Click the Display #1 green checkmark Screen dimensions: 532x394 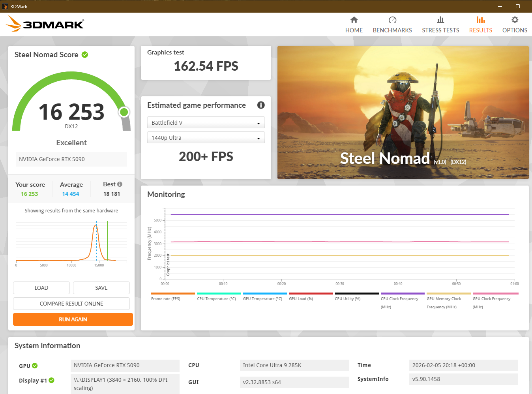pos(52,381)
